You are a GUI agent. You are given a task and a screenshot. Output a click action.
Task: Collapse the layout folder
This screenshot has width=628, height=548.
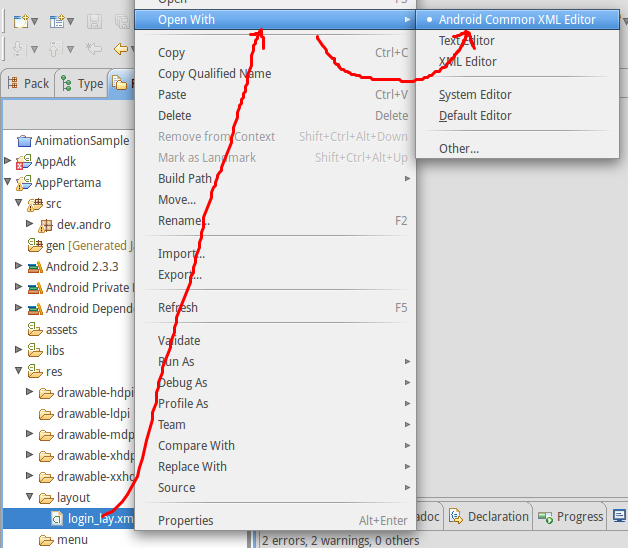click(x=29, y=496)
